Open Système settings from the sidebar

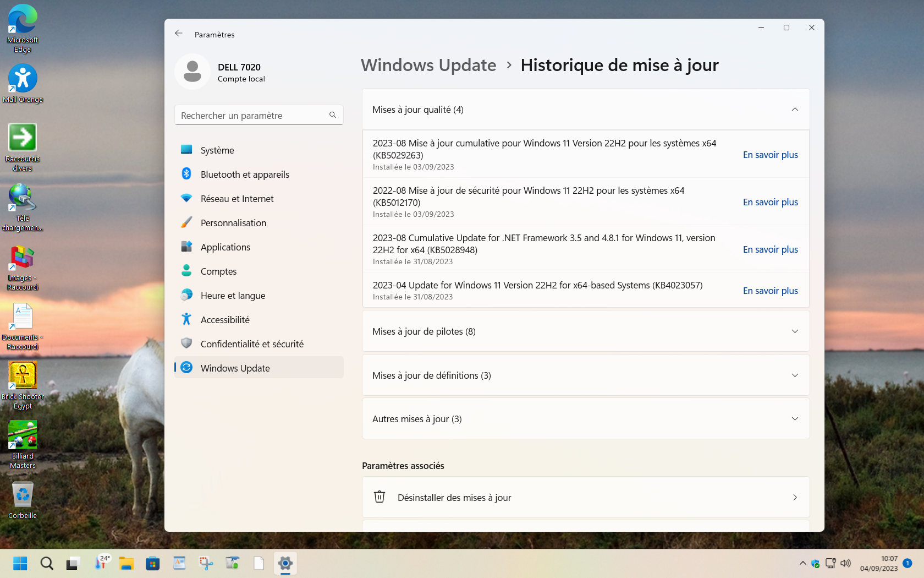click(x=259, y=150)
